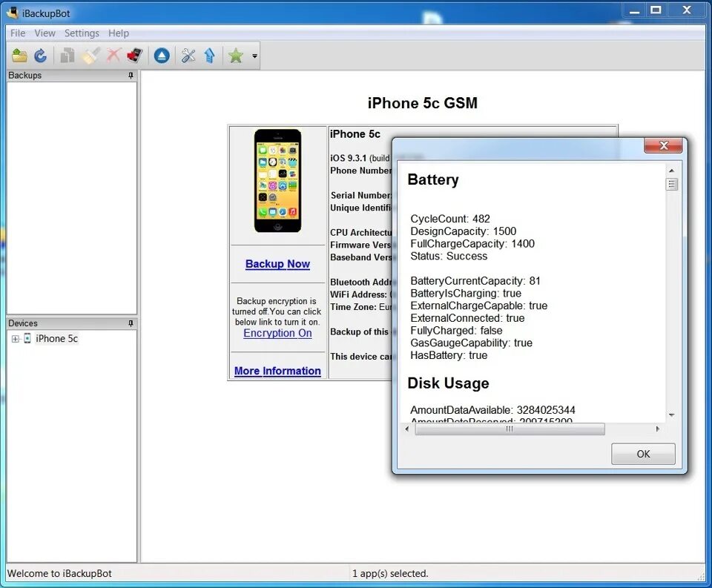Image resolution: width=712 pixels, height=588 pixels.
Task: Click the Disk Usage heading
Action: 448,383
